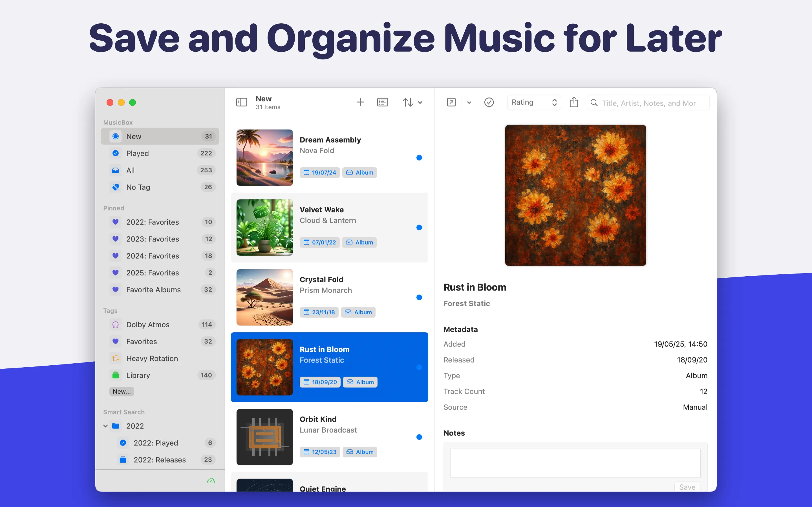Collapse the 2022 smart search folder
Image resolution: width=812 pixels, height=507 pixels.
(105, 426)
